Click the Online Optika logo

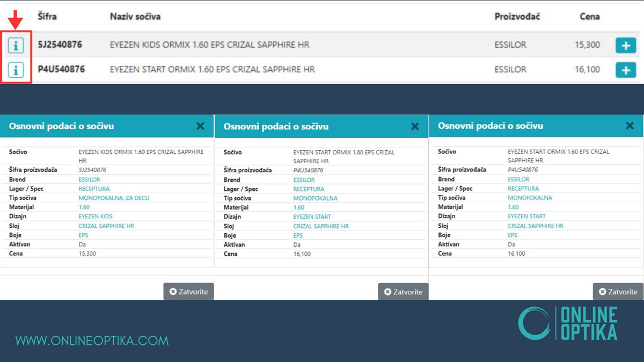click(x=568, y=323)
